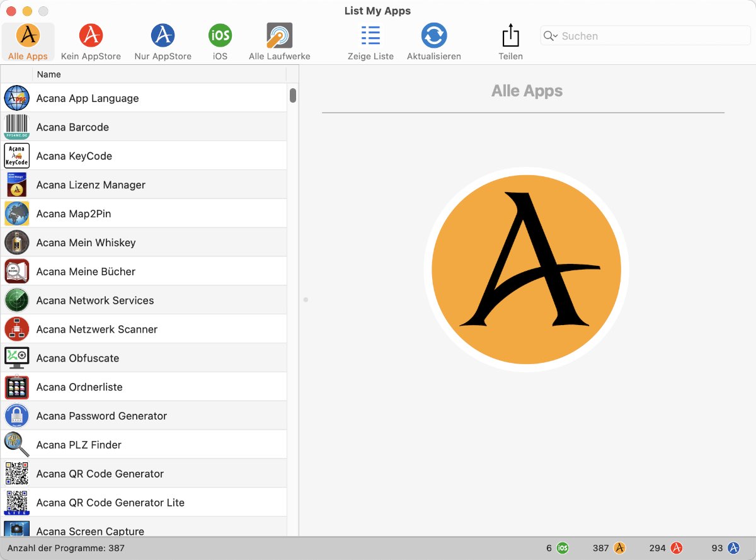Click the red status bar A icon
756x560 pixels.
click(677, 548)
